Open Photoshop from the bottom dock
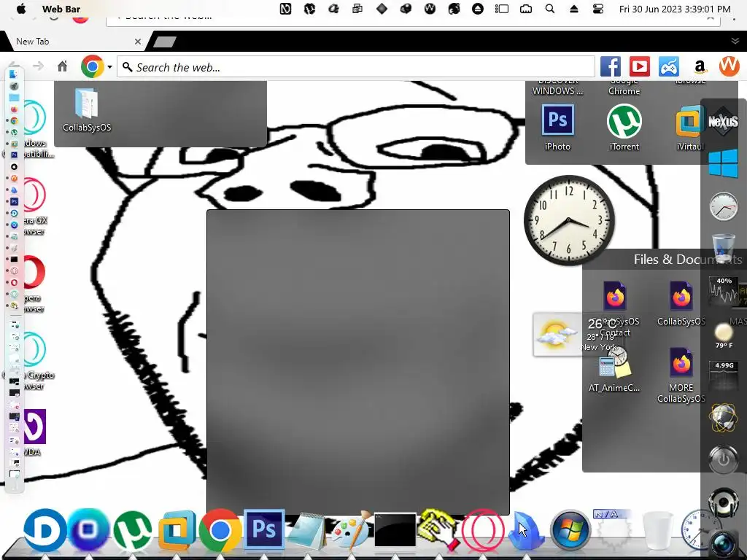Screen dimensions: 747x560 (264, 529)
